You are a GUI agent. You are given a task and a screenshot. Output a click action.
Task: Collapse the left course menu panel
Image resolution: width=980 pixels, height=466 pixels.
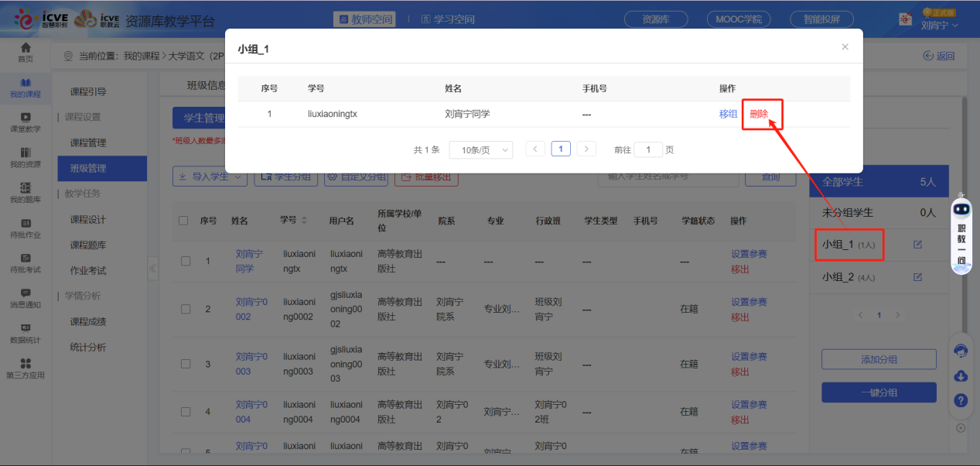(x=152, y=268)
